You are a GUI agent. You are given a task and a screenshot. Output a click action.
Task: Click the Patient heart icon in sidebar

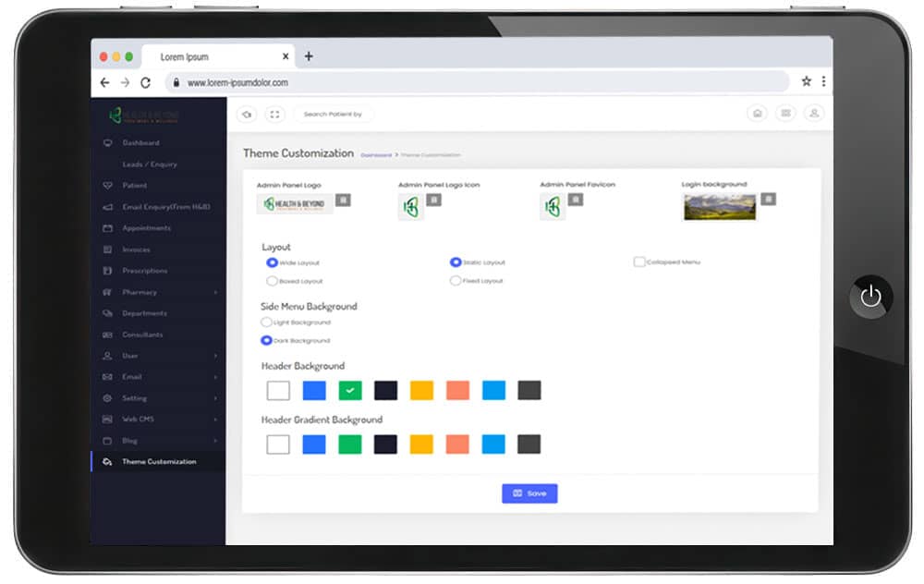pos(107,185)
